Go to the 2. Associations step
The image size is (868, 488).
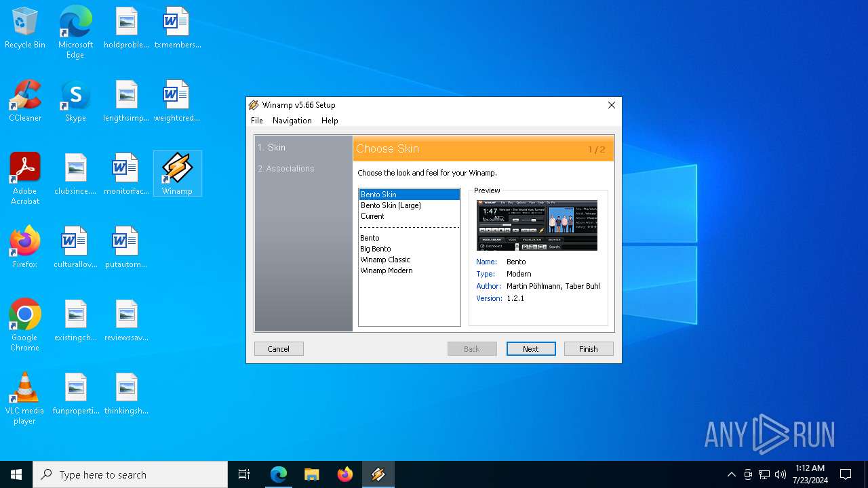pos(286,168)
